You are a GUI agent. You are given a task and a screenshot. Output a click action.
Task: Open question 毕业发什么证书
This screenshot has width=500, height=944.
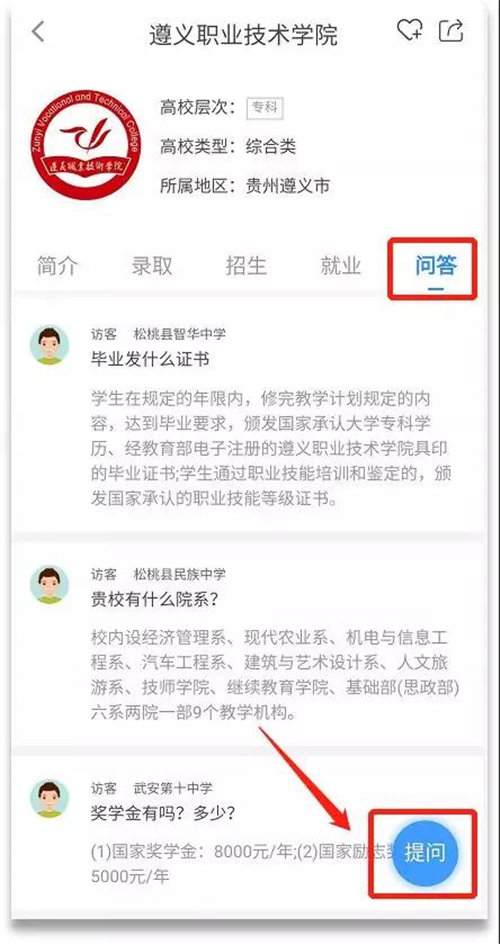coord(150,359)
